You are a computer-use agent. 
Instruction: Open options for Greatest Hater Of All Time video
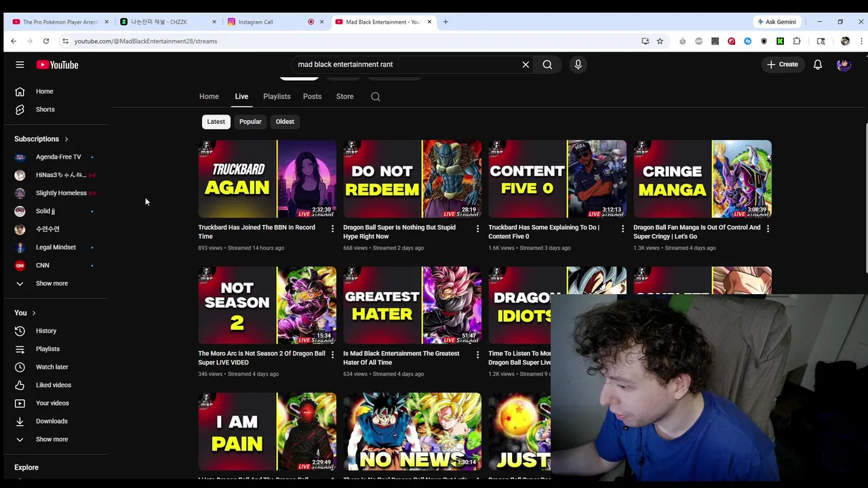[x=477, y=354]
